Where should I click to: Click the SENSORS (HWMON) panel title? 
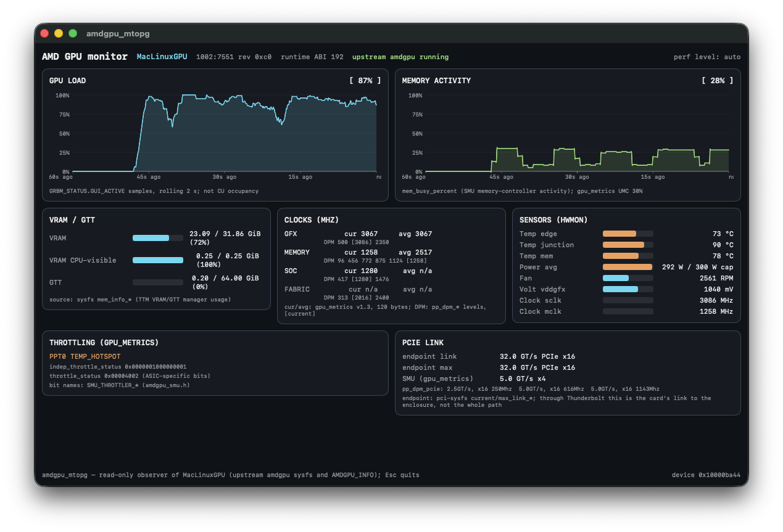click(553, 220)
